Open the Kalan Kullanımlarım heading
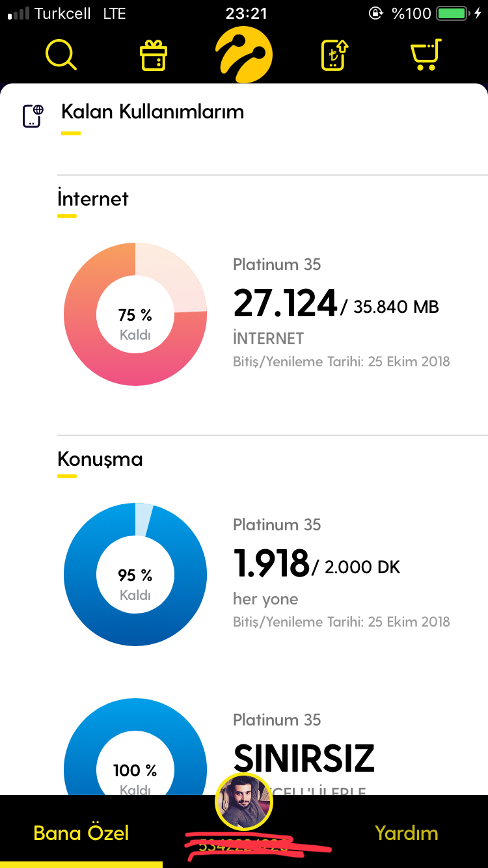This screenshot has height=868, width=488. click(x=152, y=112)
